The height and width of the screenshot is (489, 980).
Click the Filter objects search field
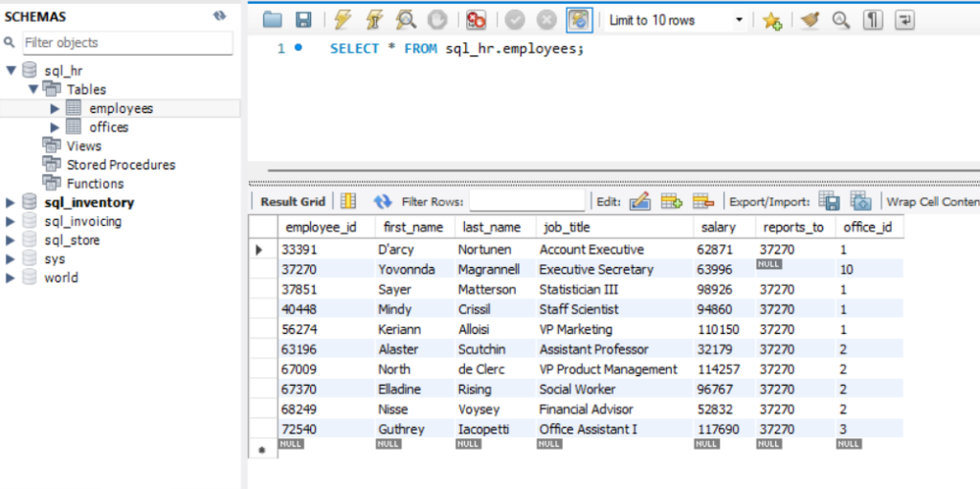pyautogui.click(x=128, y=43)
